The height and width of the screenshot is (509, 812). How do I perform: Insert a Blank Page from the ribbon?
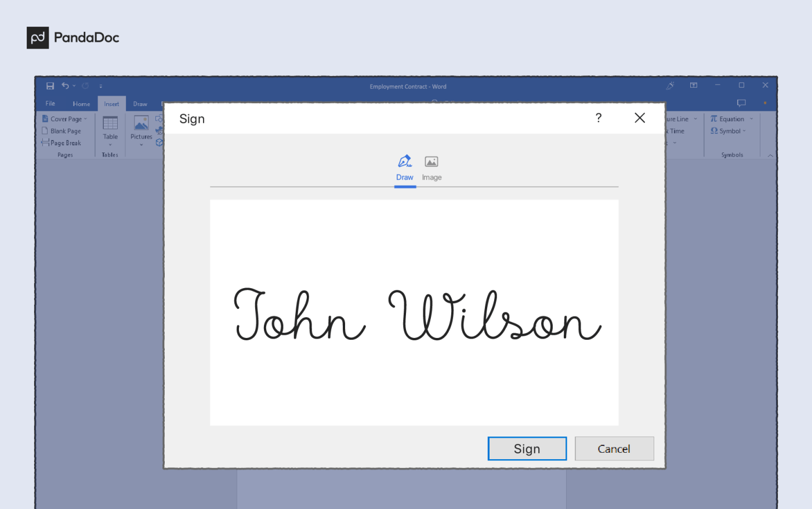[x=61, y=131]
